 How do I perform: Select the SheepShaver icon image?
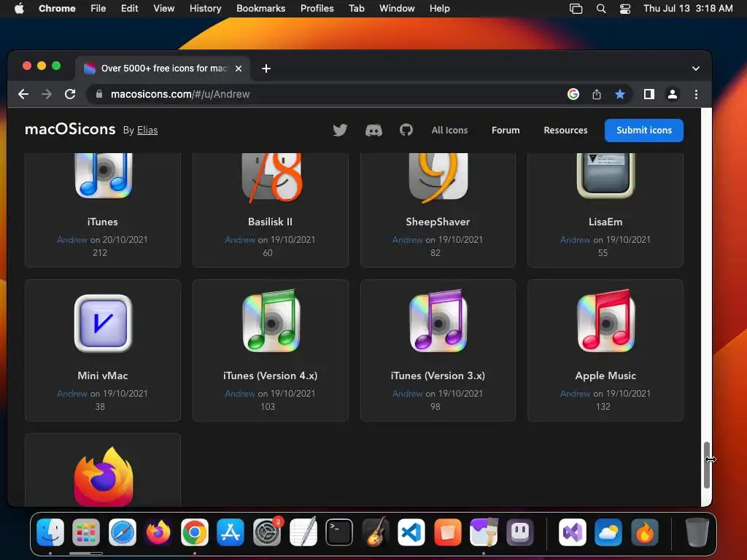[438, 177]
